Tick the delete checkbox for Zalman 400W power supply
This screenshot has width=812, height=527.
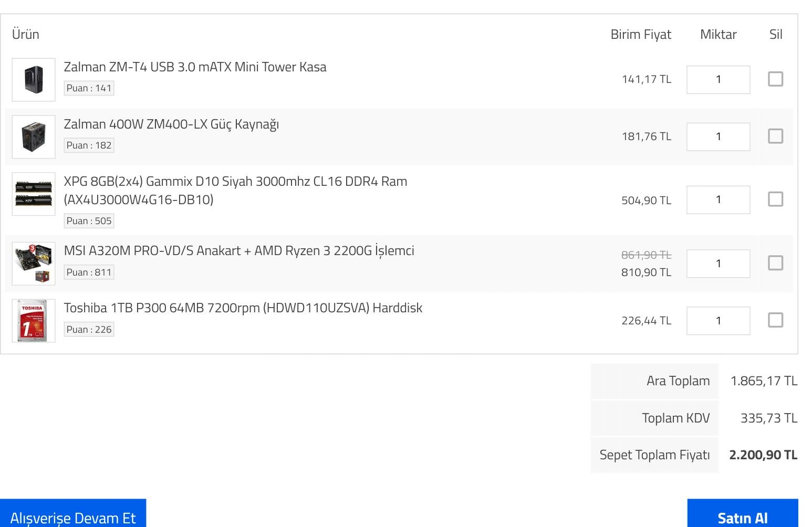pos(775,136)
